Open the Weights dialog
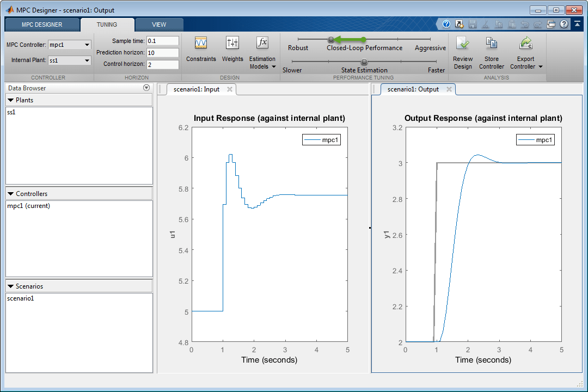Screen dimensions: 588x392 click(x=232, y=49)
